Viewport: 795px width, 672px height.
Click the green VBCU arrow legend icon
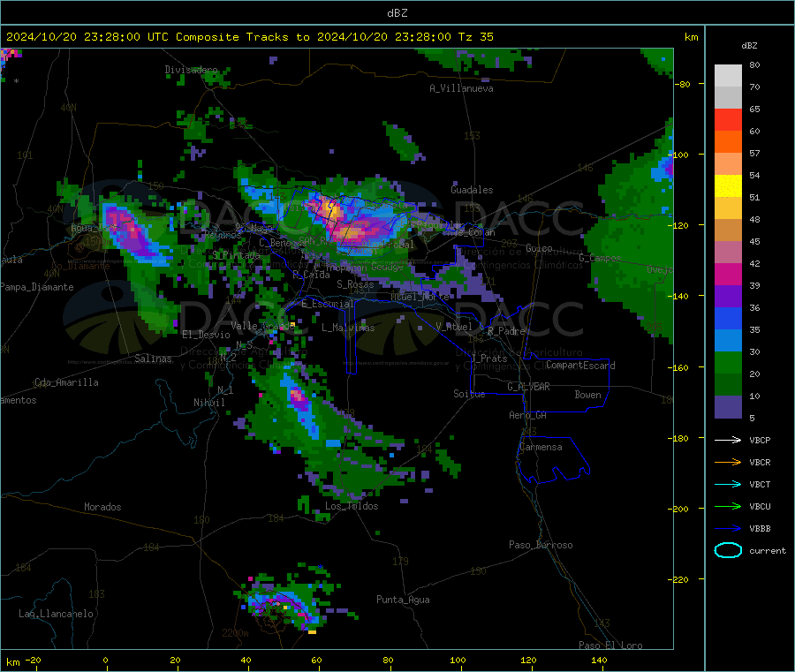pyautogui.click(x=728, y=506)
